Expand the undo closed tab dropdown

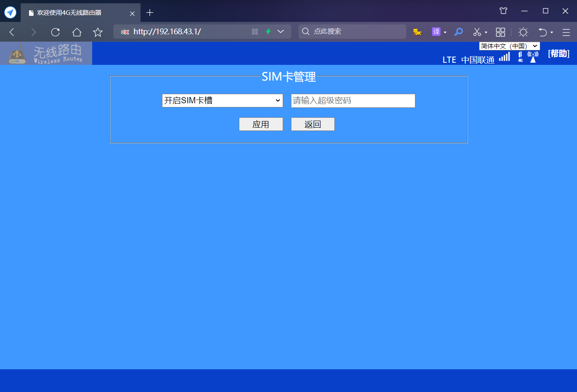pos(552,32)
